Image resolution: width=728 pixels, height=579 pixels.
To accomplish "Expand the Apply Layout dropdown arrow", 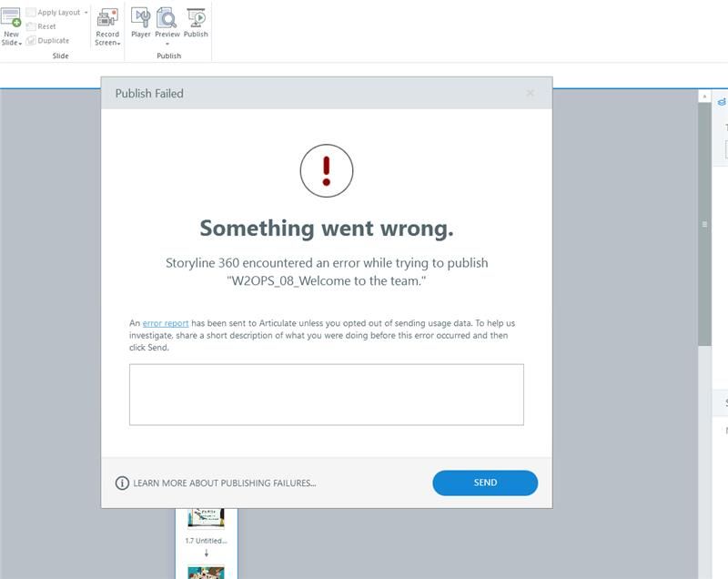I will [x=86, y=13].
